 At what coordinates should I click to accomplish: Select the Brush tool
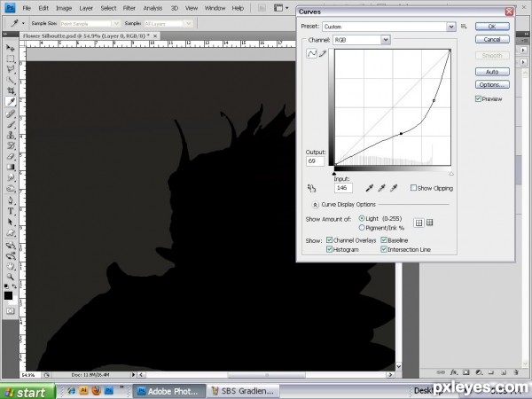pyautogui.click(x=11, y=124)
